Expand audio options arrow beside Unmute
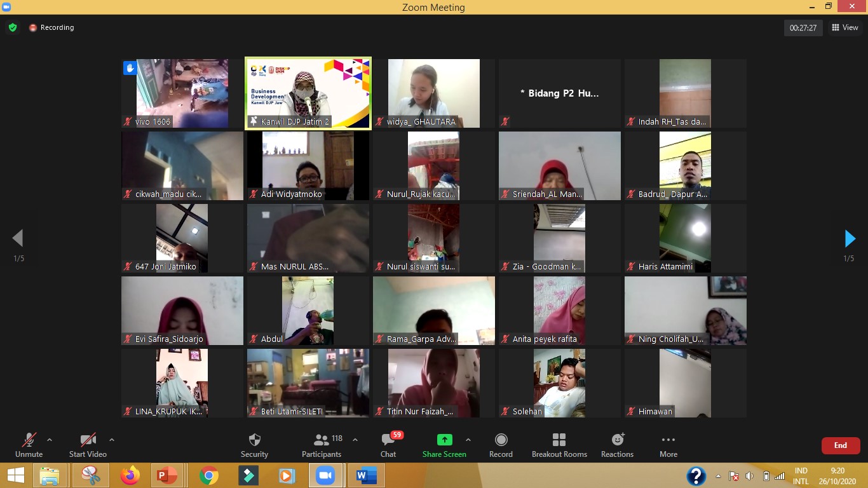 pos(50,440)
